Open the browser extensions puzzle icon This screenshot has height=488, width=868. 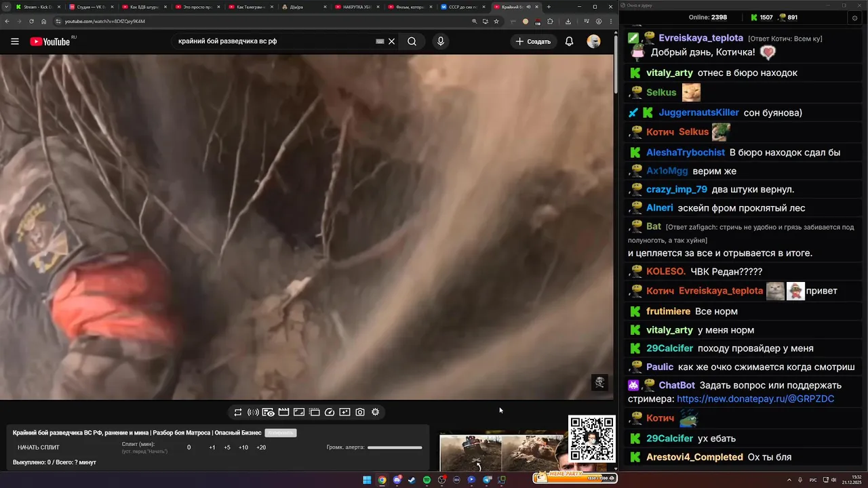549,21
